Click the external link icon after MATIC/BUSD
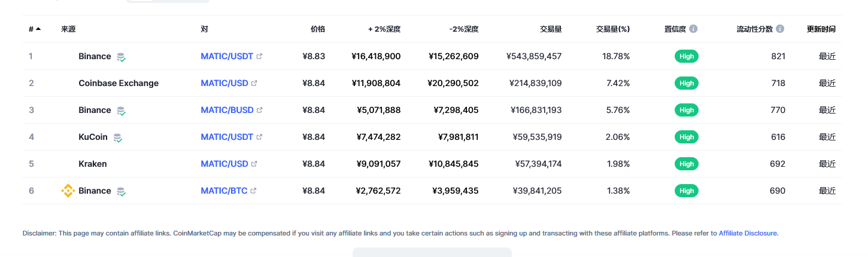 pos(259,110)
